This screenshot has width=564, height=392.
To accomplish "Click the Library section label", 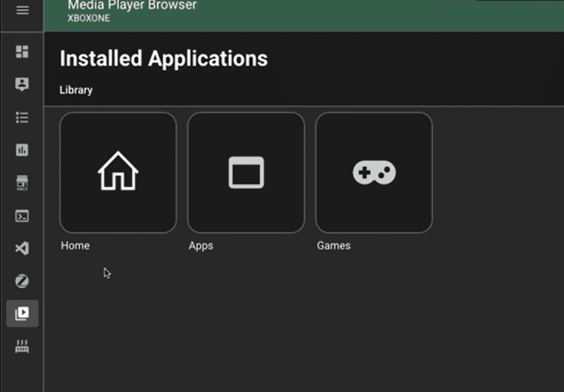I will 76,90.
